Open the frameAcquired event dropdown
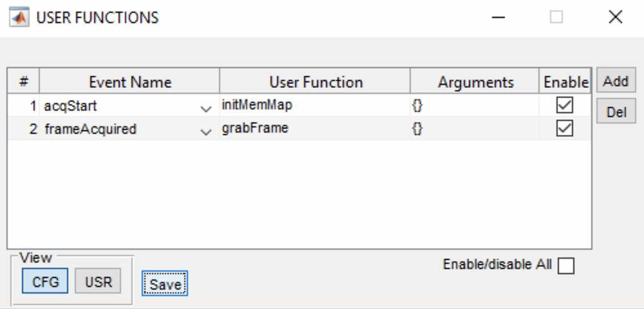This screenshot has height=309, width=644. click(205, 131)
